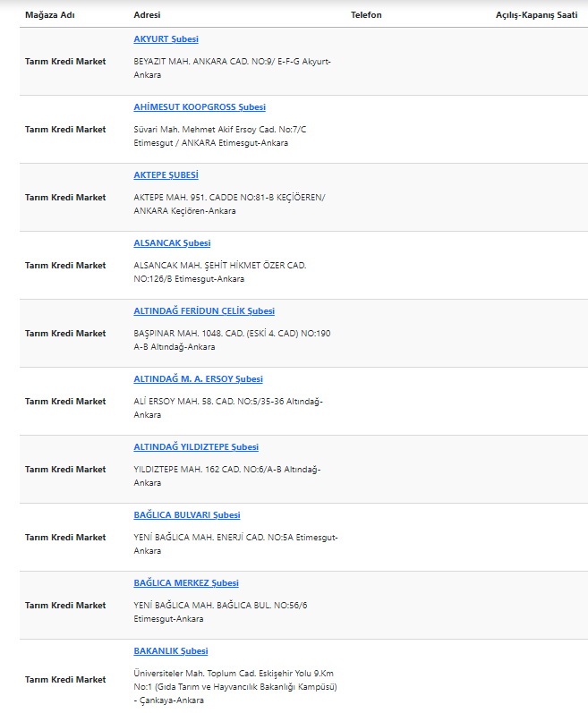Open the ALTINDAĞ FERİDUN ÇELİK Şubesi link
This screenshot has width=588, height=713.
[204, 311]
